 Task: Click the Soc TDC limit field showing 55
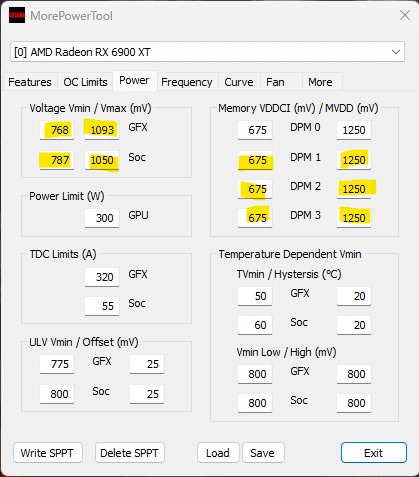tap(102, 306)
